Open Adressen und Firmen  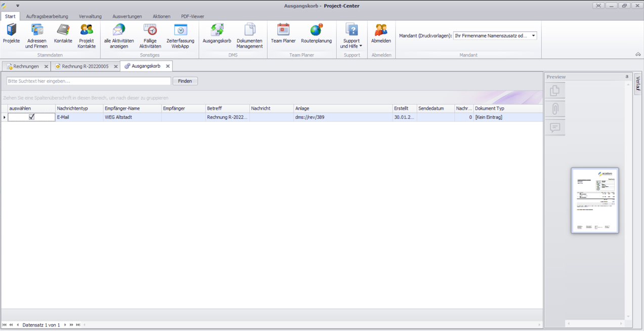pos(36,35)
